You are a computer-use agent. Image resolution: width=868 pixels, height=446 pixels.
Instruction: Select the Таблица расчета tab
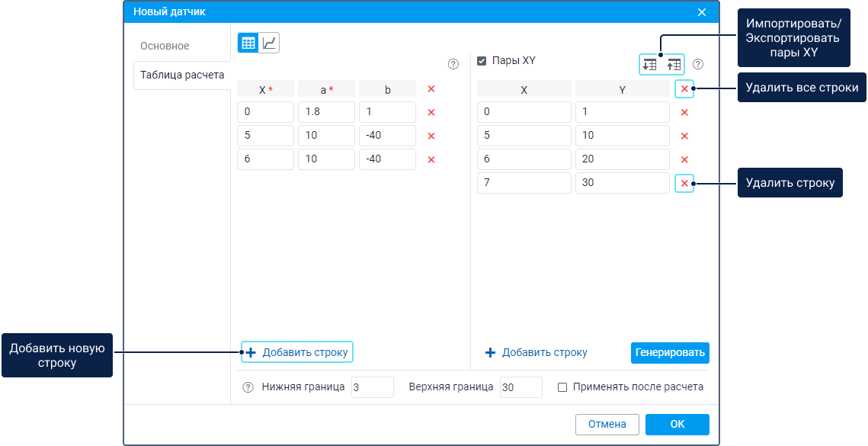[182, 75]
